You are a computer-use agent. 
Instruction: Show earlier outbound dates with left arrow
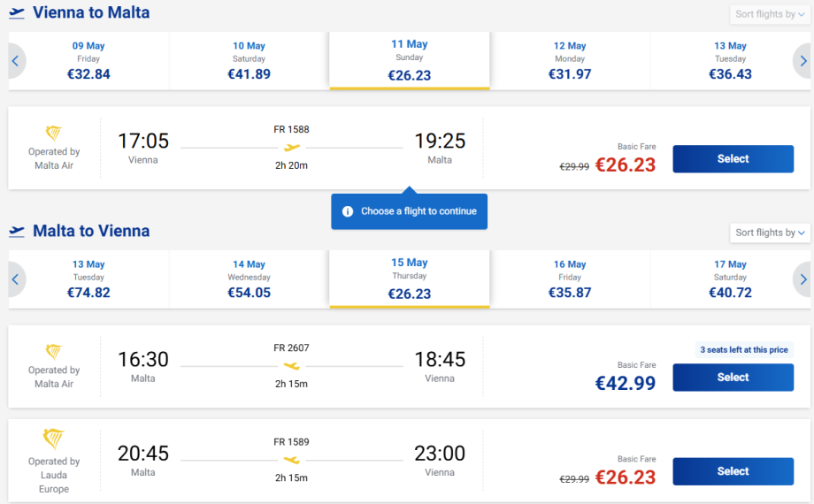(15, 61)
